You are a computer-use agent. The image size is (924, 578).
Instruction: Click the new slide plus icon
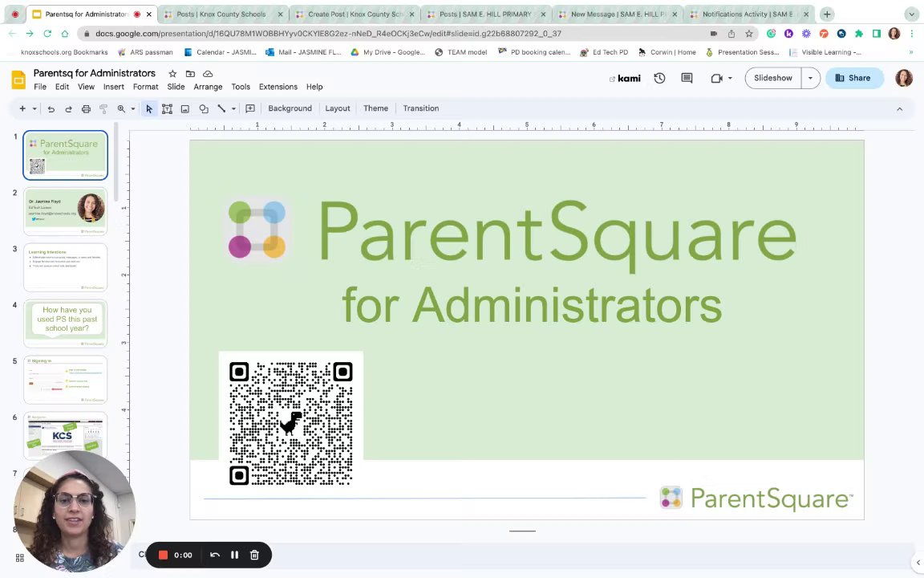(22, 108)
